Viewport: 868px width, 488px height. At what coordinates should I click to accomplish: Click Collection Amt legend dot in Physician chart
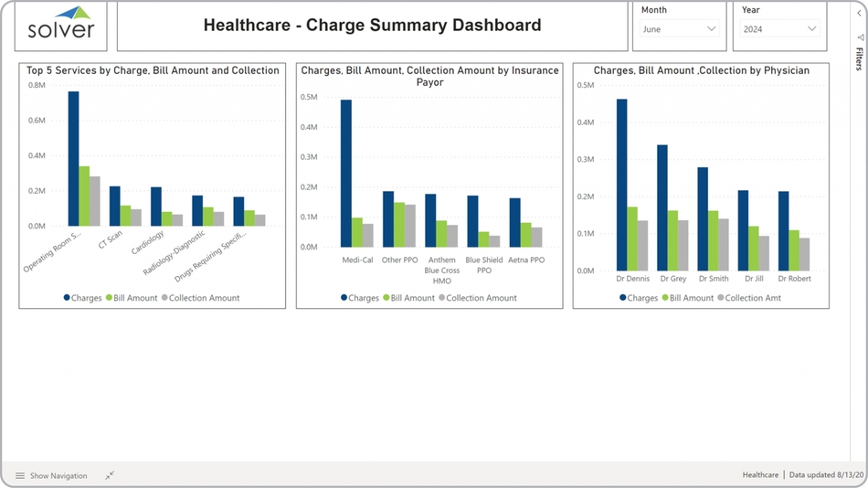(720, 298)
